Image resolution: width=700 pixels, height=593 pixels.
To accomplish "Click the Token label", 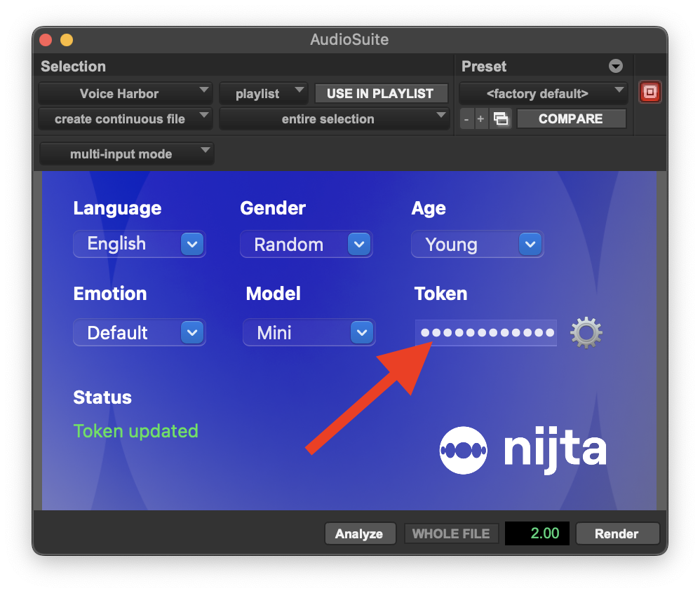I will [440, 294].
